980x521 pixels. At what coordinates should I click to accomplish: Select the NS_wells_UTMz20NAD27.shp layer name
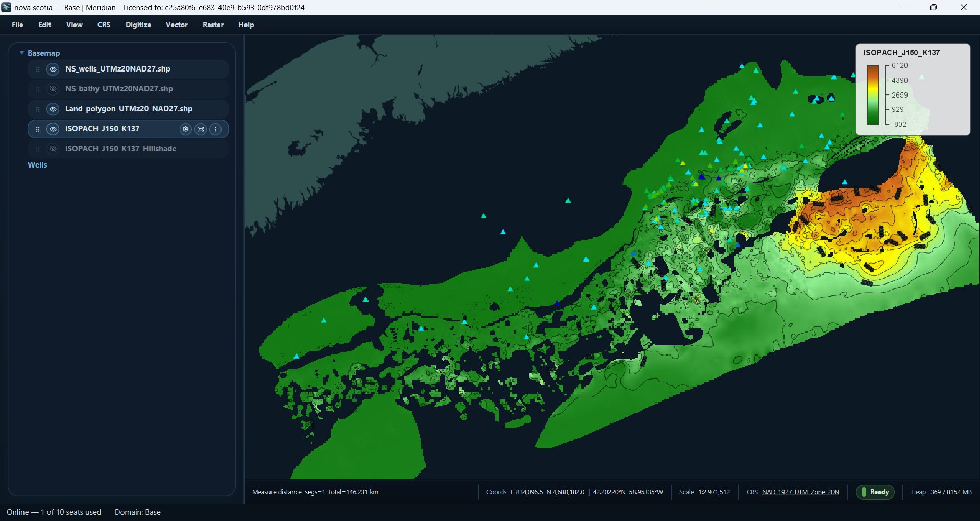[118, 69]
